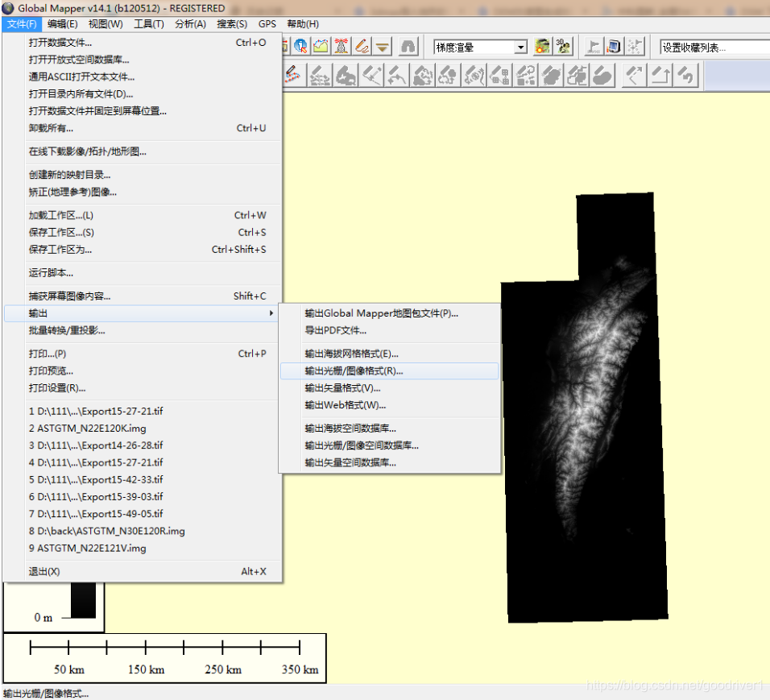Choose 打印...(P) menu entry
This screenshot has height=700, width=770.
click(143, 354)
